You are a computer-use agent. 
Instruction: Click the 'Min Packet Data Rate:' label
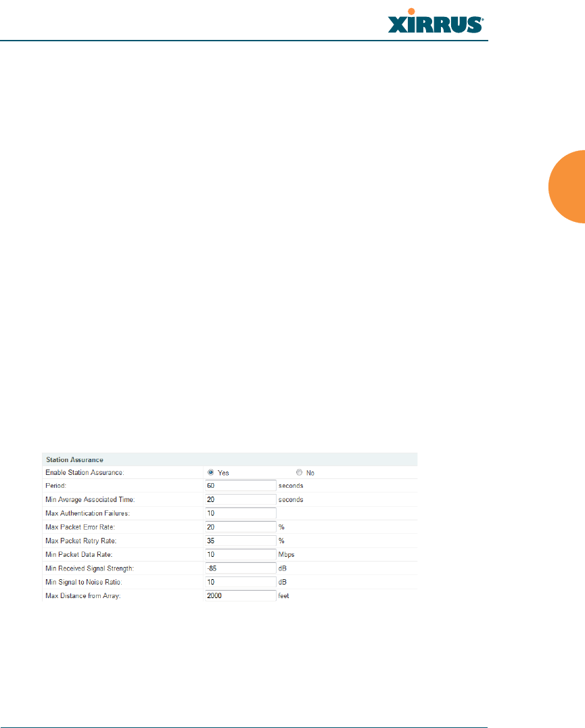point(79,554)
